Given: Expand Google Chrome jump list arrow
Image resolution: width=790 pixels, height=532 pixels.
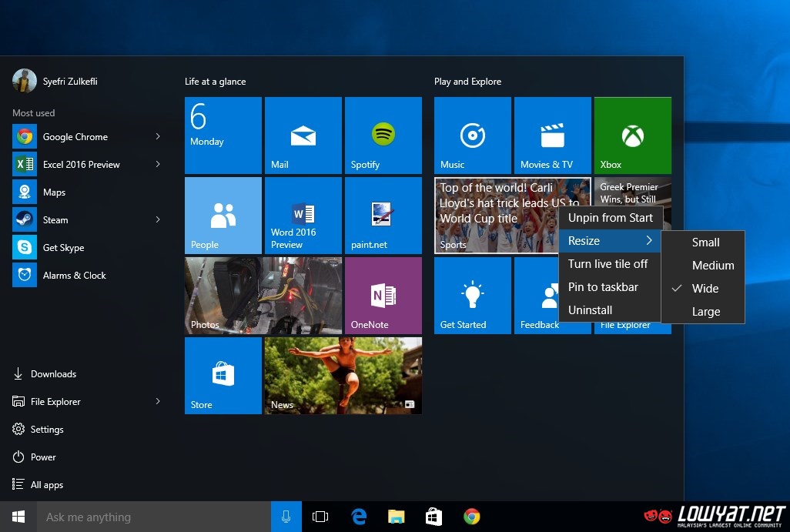Looking at the screenshot, I should [x=158, y=136].
